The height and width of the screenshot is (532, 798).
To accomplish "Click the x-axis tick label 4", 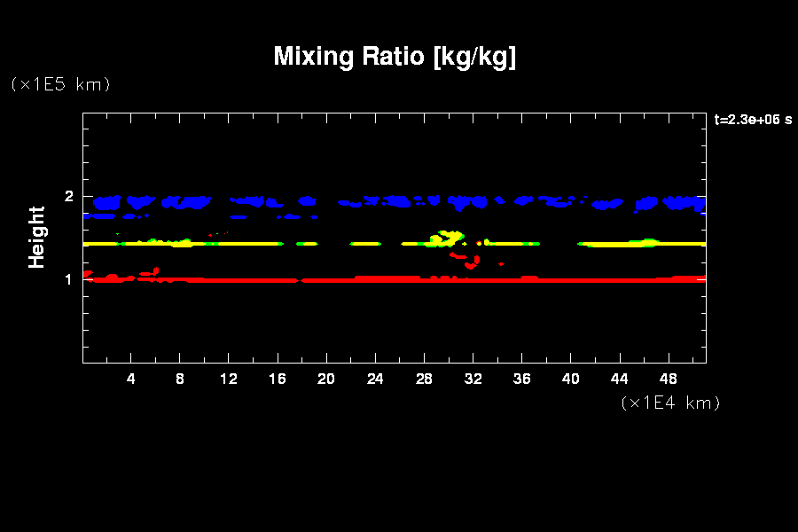I will pos(131,379).
